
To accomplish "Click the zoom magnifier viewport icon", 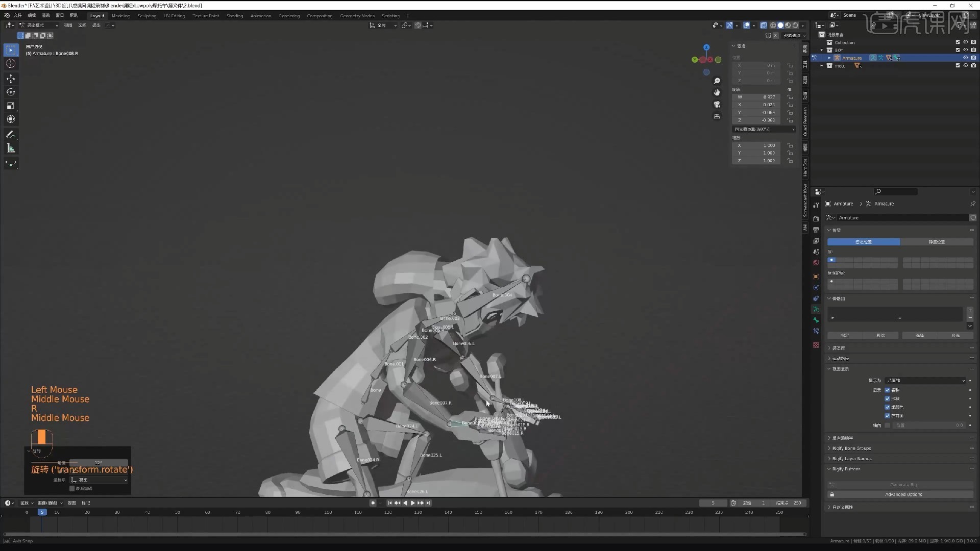I will coord(717,81).
